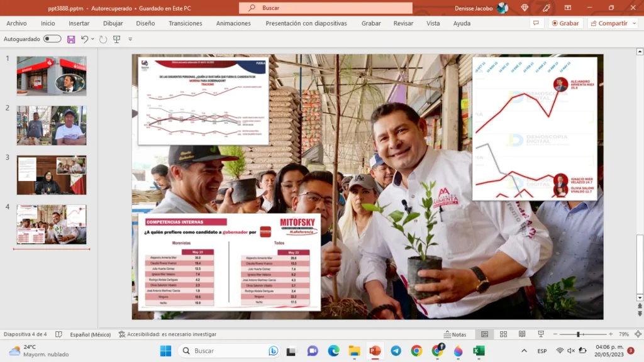Open the Grabar ribbon tab
The height and width of the screenshot is (362, 644).
[371, 23]
